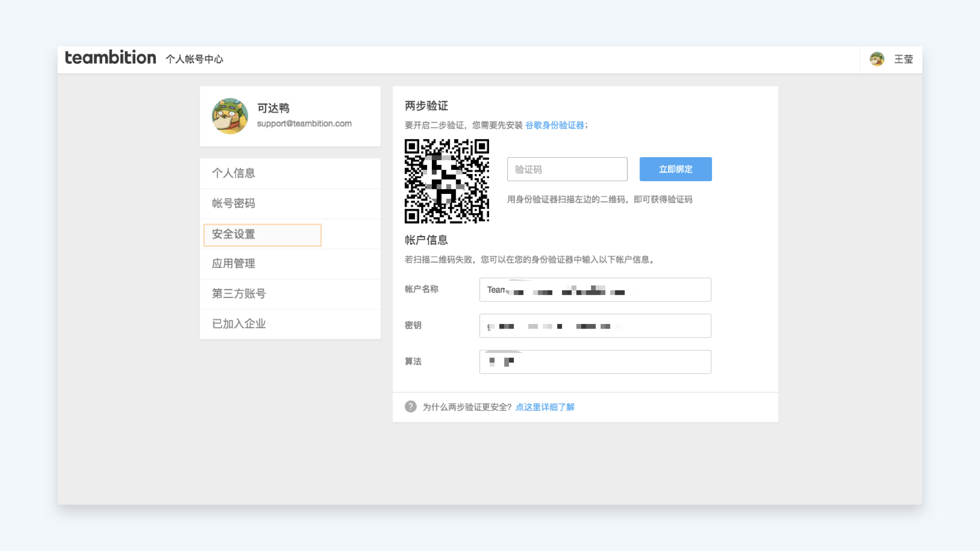Click the 密钥 text field
This screenshot has height=551, width=980.
[x=595, y=326]
